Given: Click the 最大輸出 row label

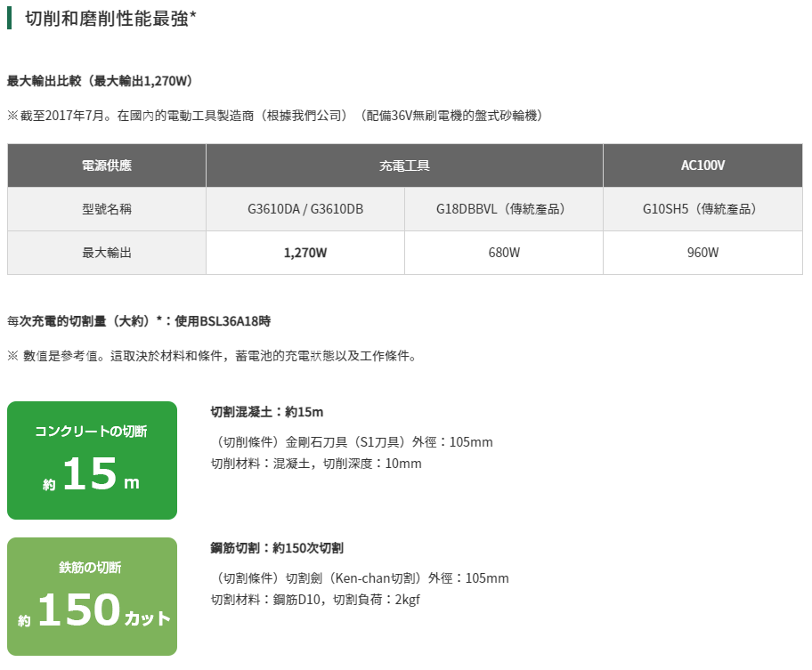Looking at the screenshot, I should [107, 253].
